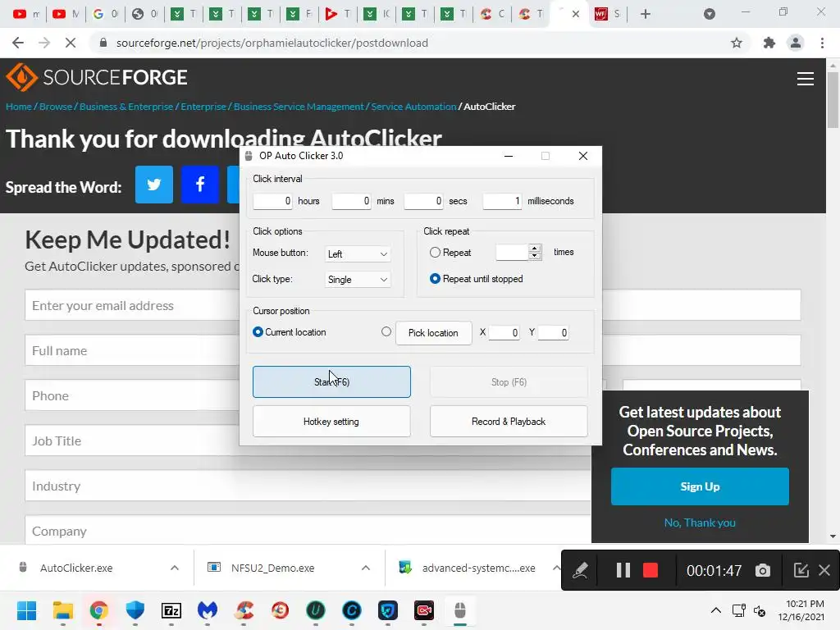The width and height of the screenshot is (840, 630).
Task: Click the milliseconds interval field
Action: click(x=502, y=201)
